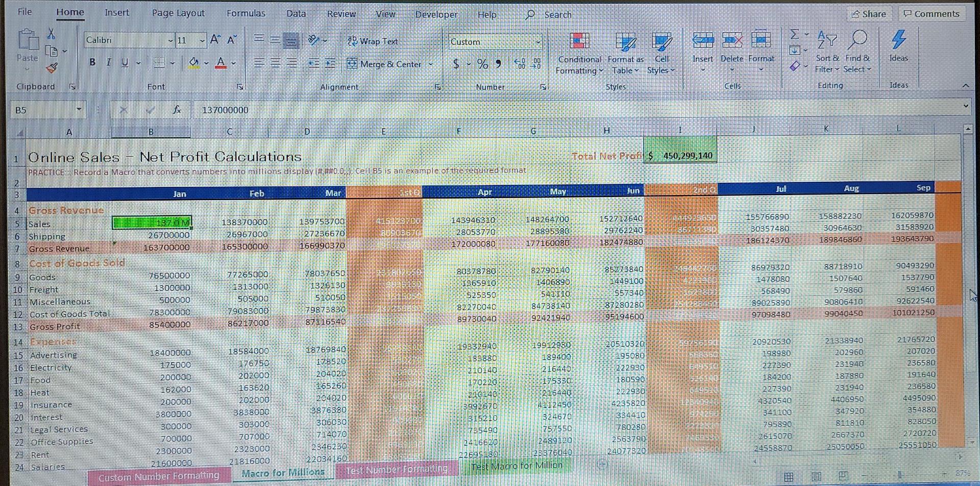Click the Insert Function fx button

click(177, 109)
